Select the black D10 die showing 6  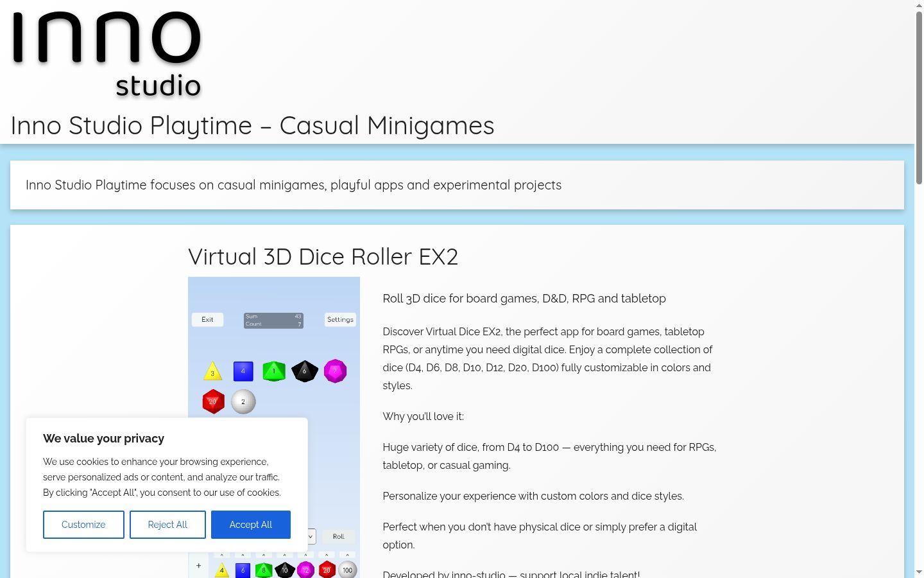pyautogui.click(x=305, y=371)
